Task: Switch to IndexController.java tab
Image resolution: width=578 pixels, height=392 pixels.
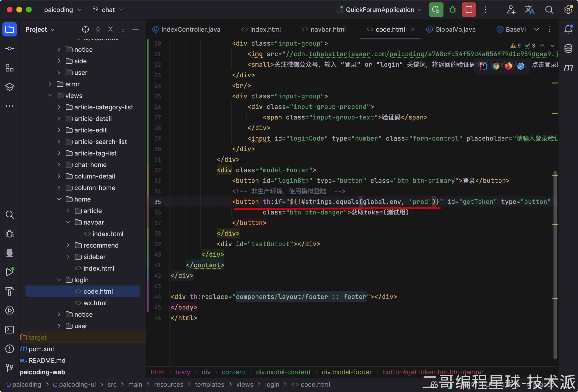Action: pos(191,29)
